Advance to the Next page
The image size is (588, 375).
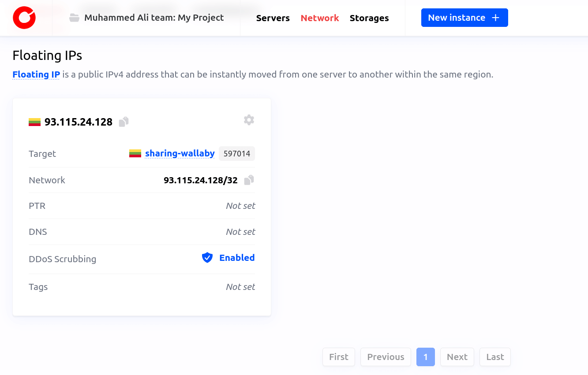click(457, 357)
